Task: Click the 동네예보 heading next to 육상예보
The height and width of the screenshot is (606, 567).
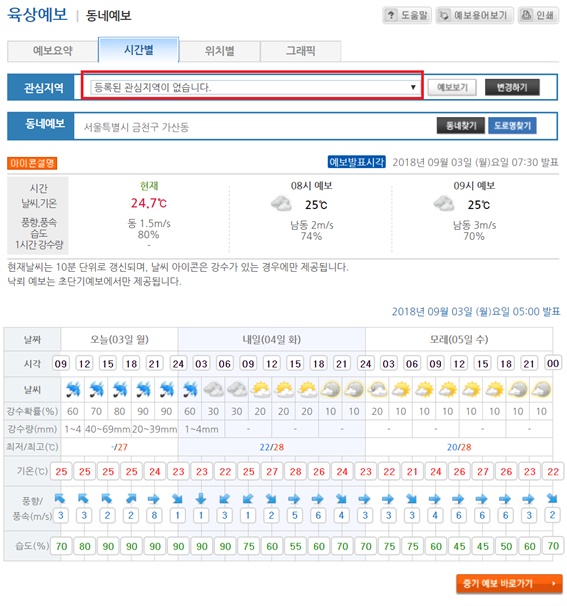Action: coord(109,16)
